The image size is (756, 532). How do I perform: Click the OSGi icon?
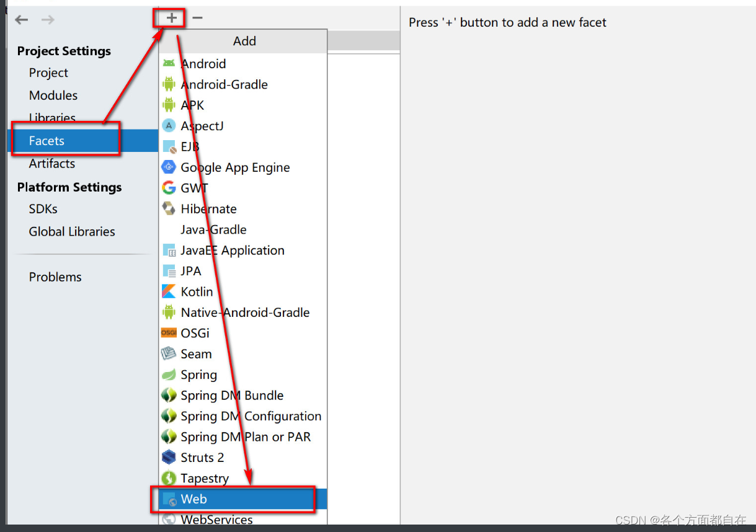(x=169, y=333)
